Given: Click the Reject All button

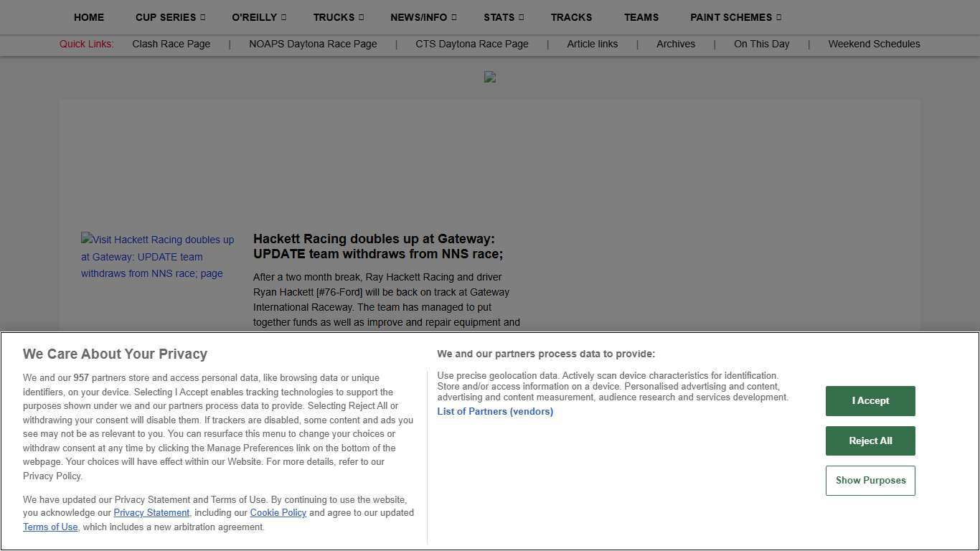Looking at the screenshot, I should tap(870, 441).
